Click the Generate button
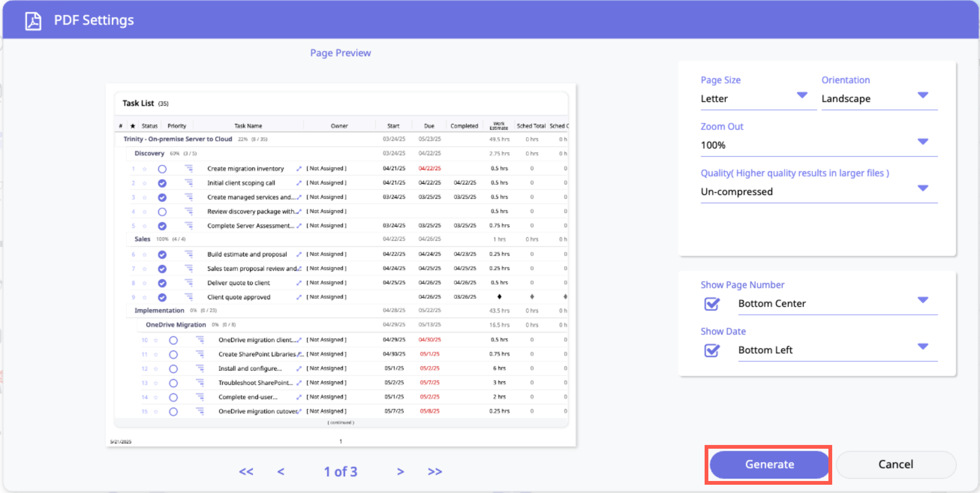980x493 pixels. point(769,464)
